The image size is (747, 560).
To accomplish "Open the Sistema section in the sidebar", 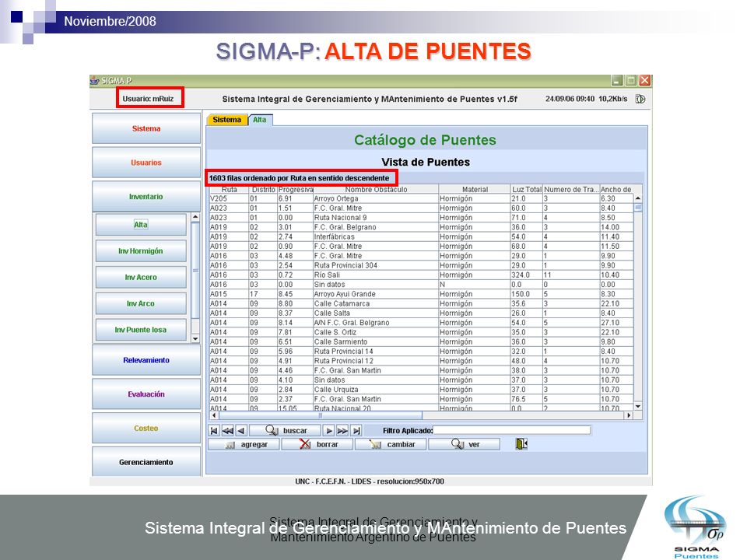I will [x=146, y=128].
